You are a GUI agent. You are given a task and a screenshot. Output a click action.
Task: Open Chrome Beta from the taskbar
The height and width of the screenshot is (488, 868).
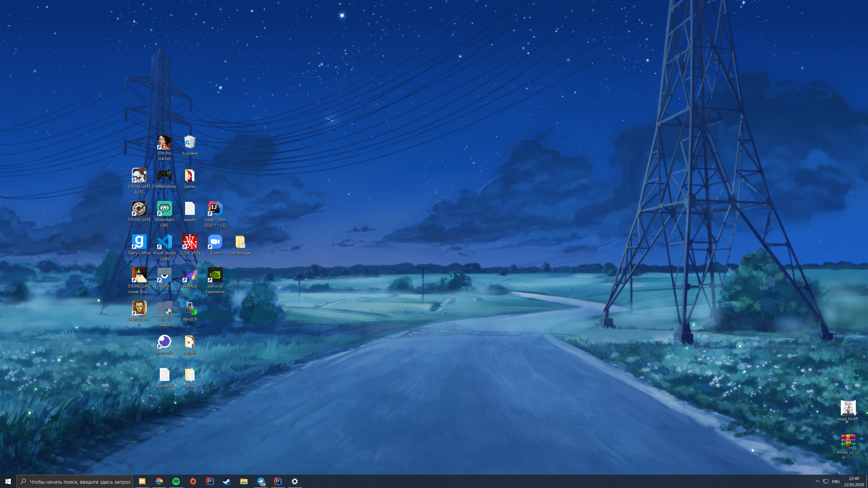coord(159,481)
